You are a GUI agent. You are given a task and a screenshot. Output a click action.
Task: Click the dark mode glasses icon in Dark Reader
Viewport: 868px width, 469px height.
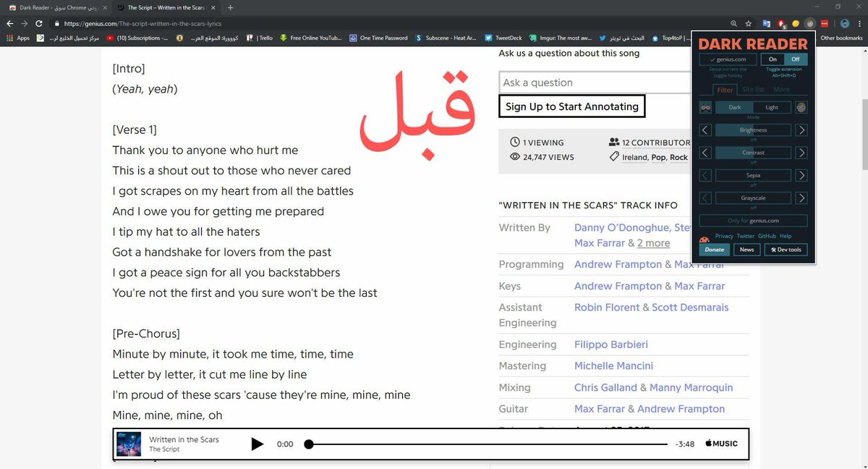pos(705,107)
